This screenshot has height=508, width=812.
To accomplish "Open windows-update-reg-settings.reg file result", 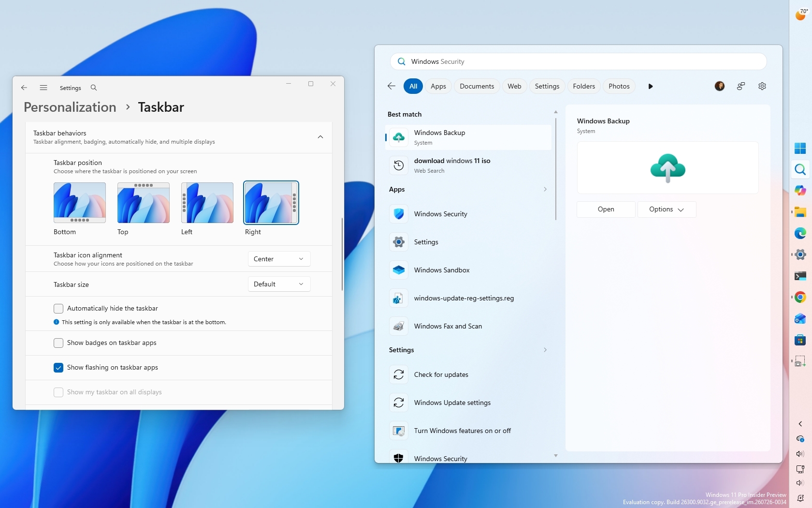I will pos(468,298).
